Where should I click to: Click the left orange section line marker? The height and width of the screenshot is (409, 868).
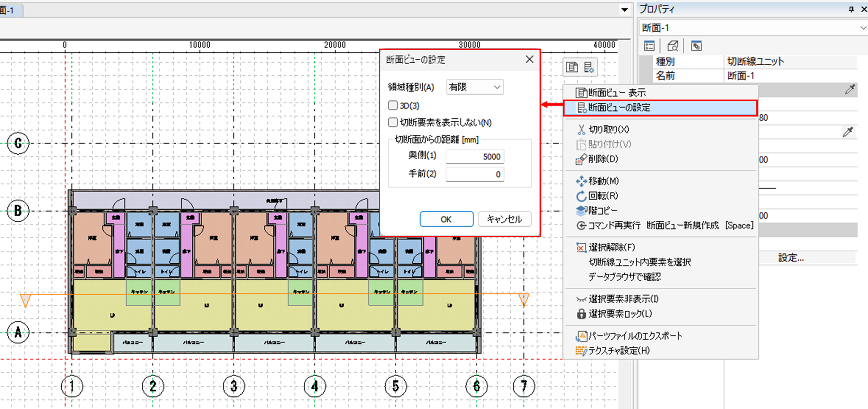click(25, 300)
